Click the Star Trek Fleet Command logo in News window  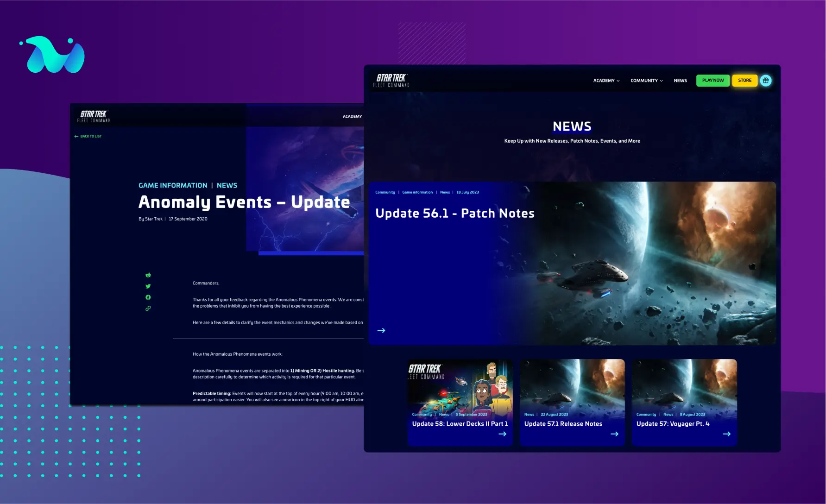[x=391, y=81]
